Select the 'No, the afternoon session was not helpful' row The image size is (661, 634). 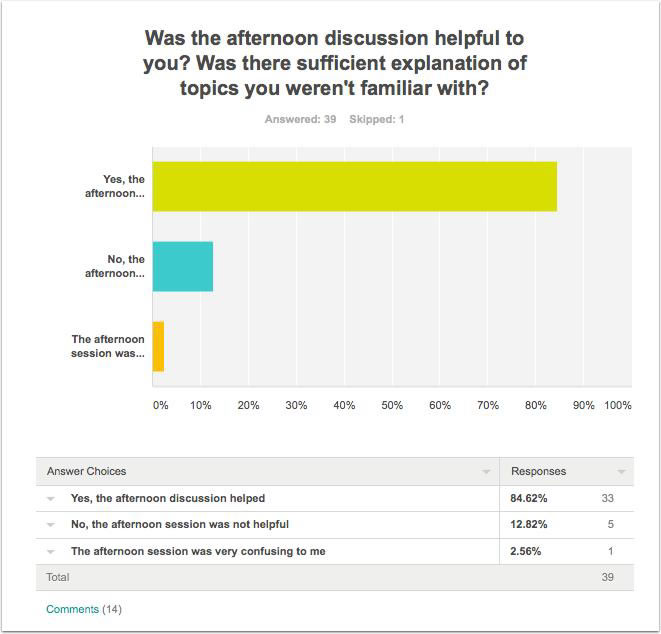335,524
